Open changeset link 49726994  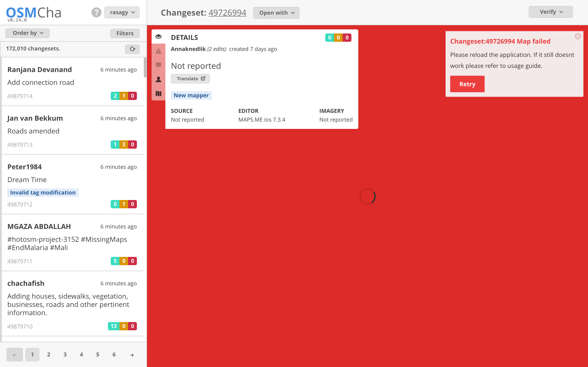(227, 13)
